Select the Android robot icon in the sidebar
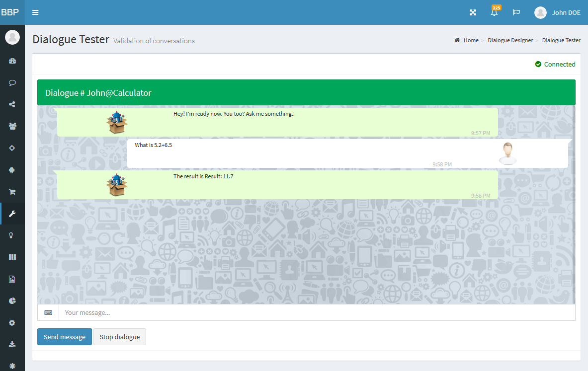 point(12,170)
